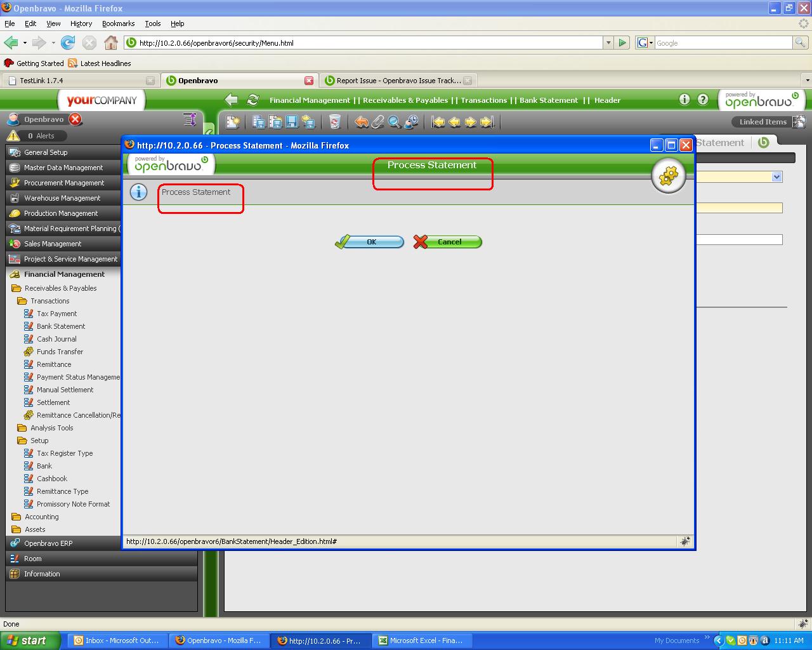The width and height of the screenshot is (812, 650).
Task: Switch to the TestLink 1.7.4 tab
Action: pos(76,81)
